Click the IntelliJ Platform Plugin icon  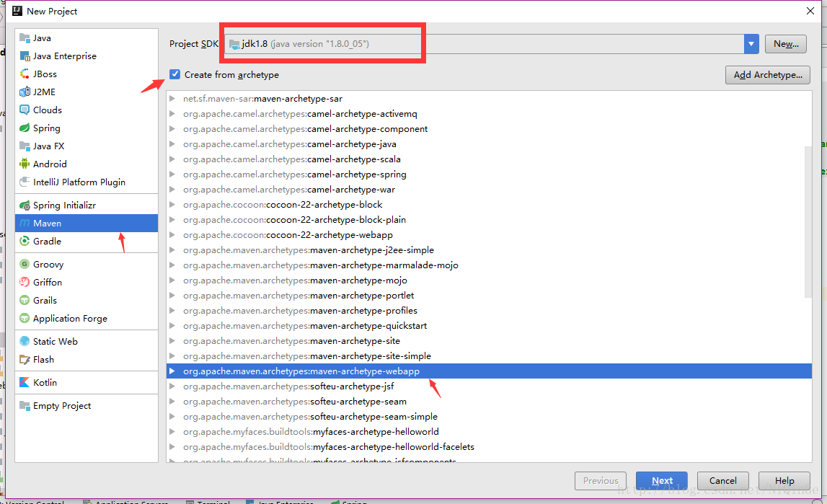(x=25, y=182)
